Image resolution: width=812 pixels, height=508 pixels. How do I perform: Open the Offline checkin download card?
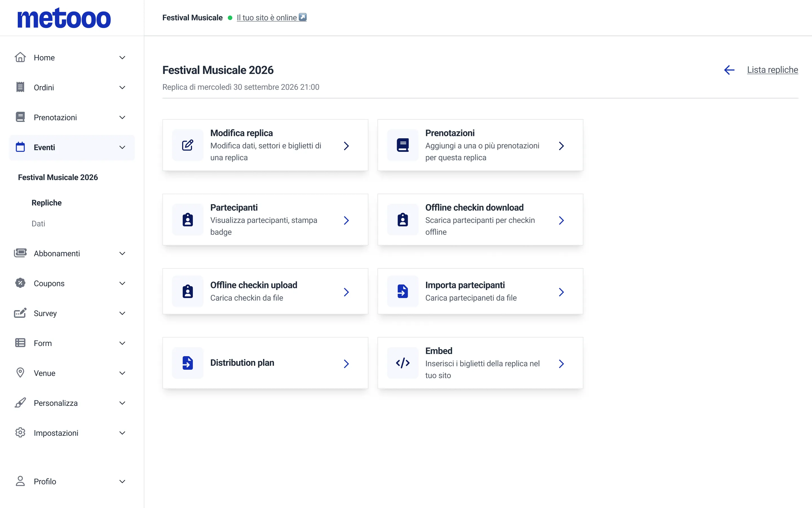(x=480, y=220)
